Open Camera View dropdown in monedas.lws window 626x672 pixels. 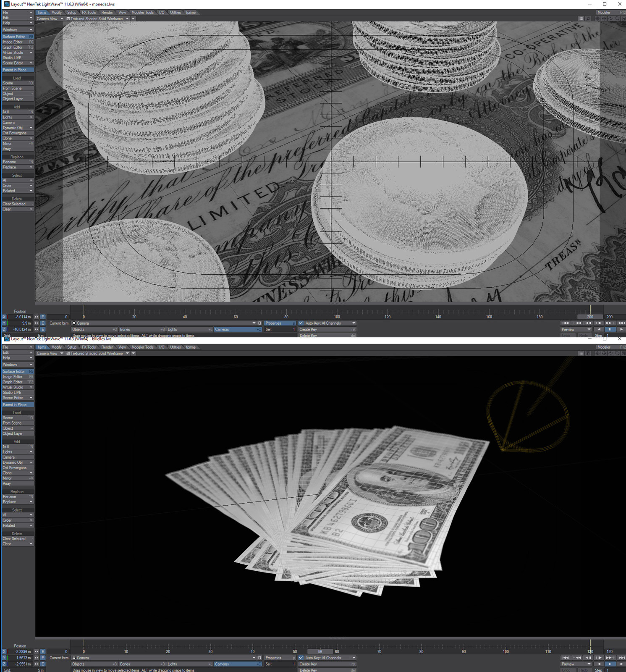[50, 18]
